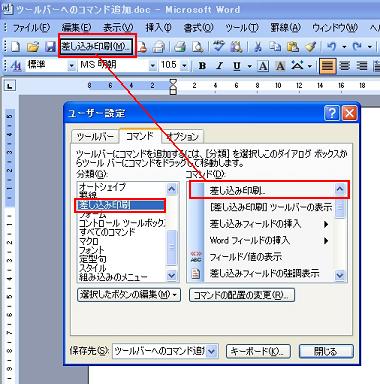The image size is (380, 384).
Task: Toggle Italic formatting
Action: (x=219, y=66)
